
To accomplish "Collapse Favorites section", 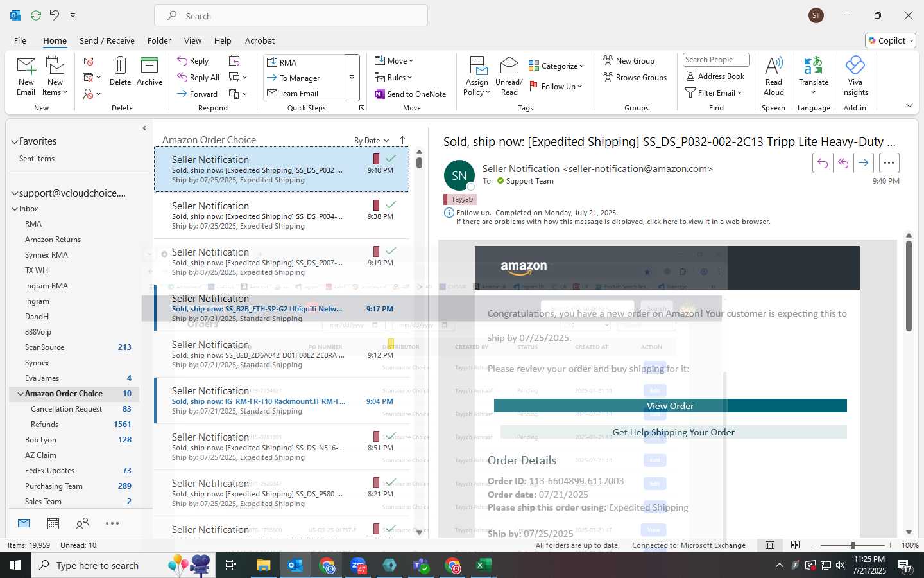I will (x=14, y=141).
